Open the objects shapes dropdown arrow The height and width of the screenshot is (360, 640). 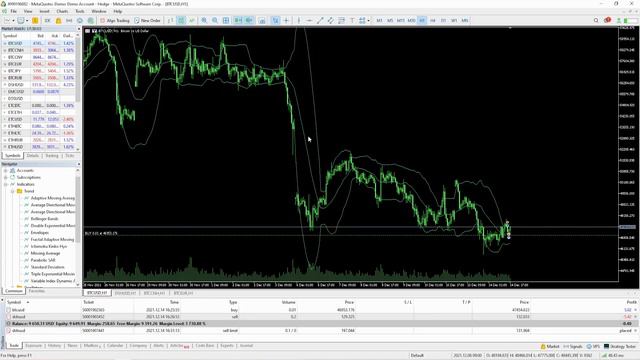click(x=369, y=20)
